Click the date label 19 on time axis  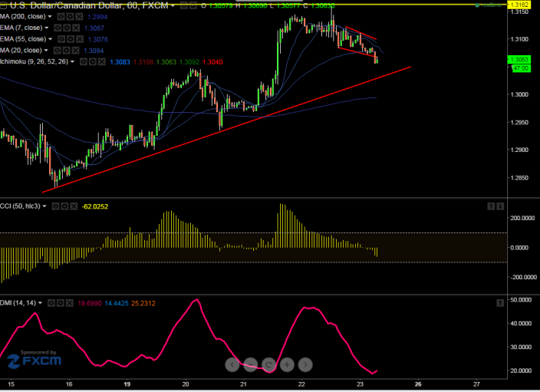click(127, 384)
